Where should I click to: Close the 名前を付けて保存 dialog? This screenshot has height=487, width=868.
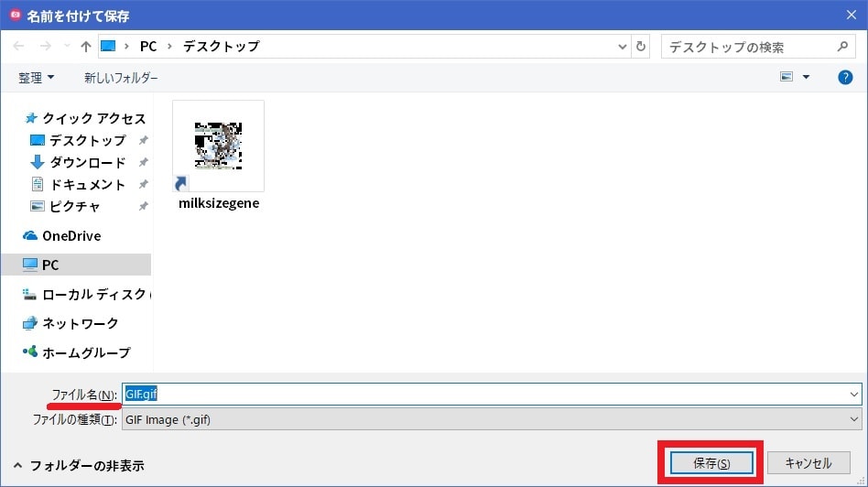(851, 15)
